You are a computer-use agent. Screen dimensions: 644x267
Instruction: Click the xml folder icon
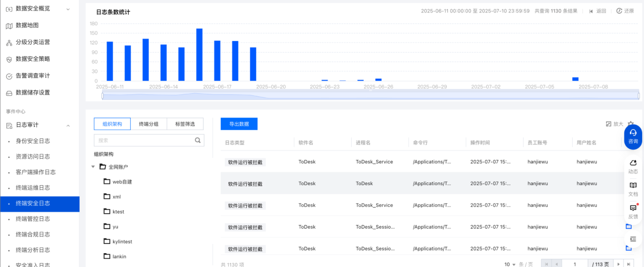click(x=107, y=196)
